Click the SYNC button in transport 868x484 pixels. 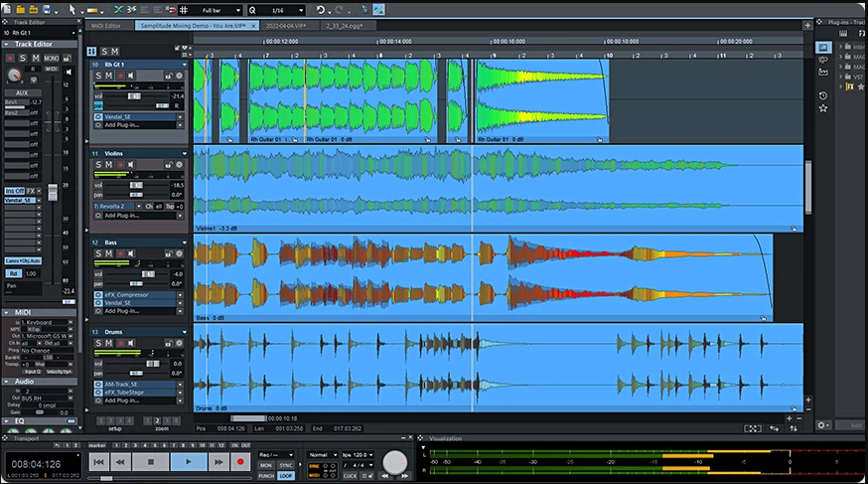pos(286,466)
